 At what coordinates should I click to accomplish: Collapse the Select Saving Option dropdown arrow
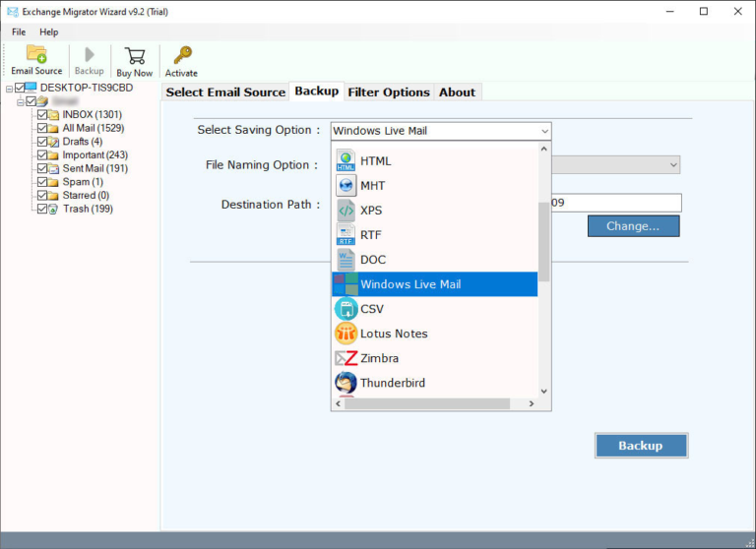click(x=543, y=131)
